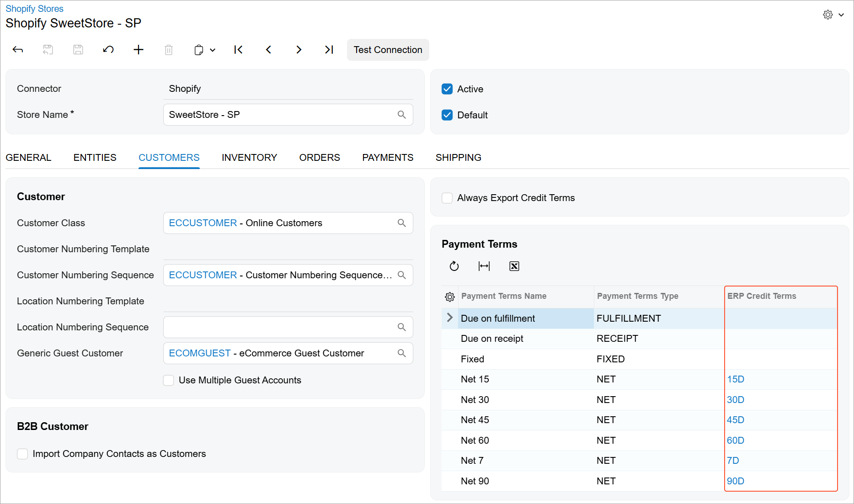The width and height of the screenshot is (854, 504).
Task: Expand the Due on fulfillment row arrow
Action: click(450, 318)
